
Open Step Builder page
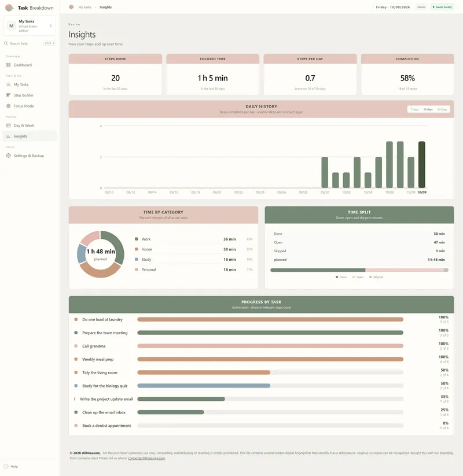coord(30,95)
